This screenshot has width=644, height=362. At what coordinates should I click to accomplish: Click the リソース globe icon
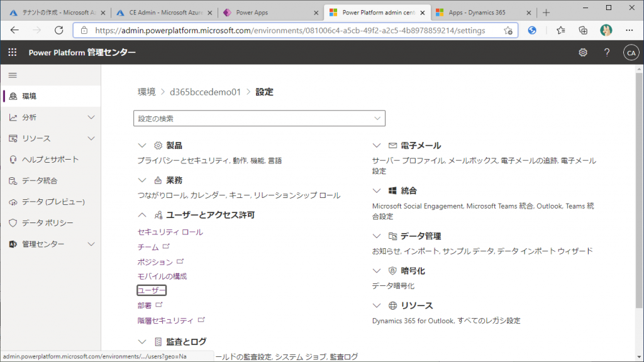click(392, 305)
